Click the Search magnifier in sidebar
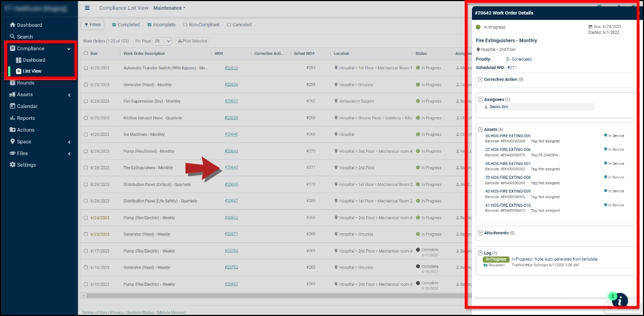644x316 pixels. [12, 37]
